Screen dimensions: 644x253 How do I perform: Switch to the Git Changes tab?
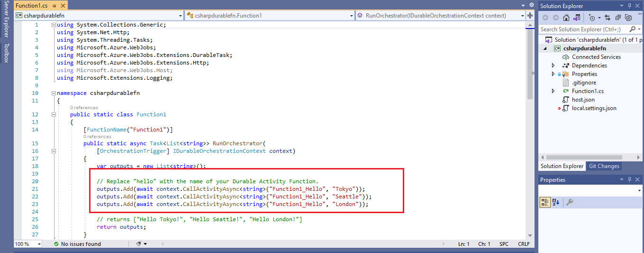click(x=604, y=166)
